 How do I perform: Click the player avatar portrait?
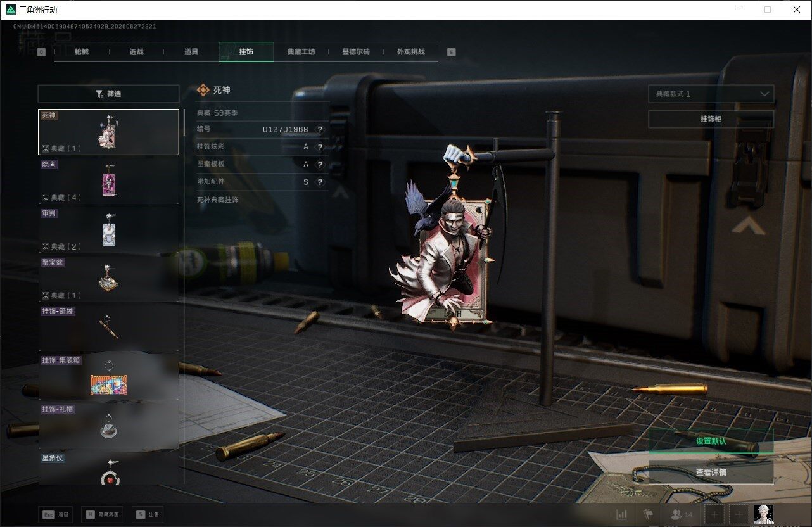tap(764, 514)
